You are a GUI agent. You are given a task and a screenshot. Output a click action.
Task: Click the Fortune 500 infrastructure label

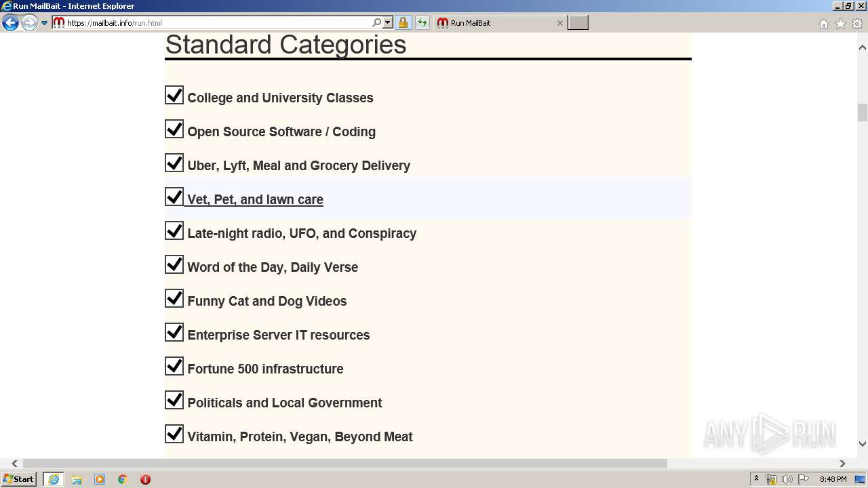point(265,369)
